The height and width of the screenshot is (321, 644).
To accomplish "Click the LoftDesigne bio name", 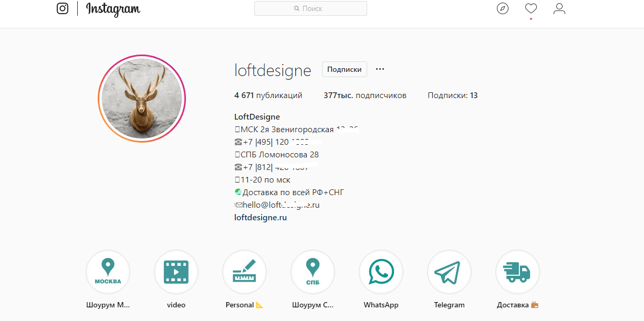I will click(257, 116).
